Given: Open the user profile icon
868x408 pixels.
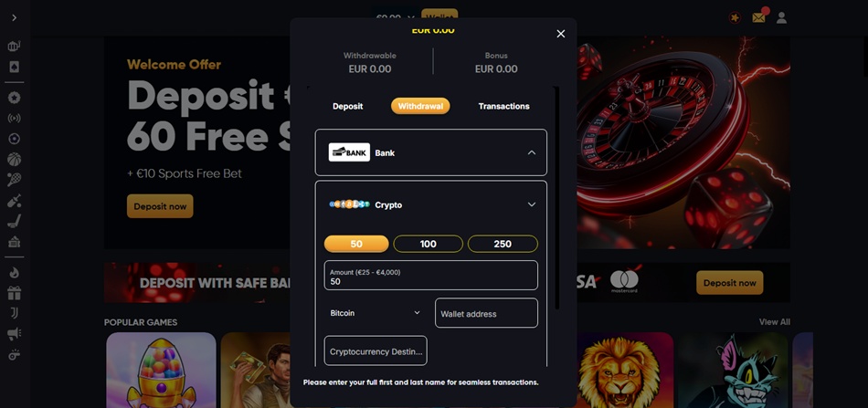Looking at the screenshot, I should 781,17.
